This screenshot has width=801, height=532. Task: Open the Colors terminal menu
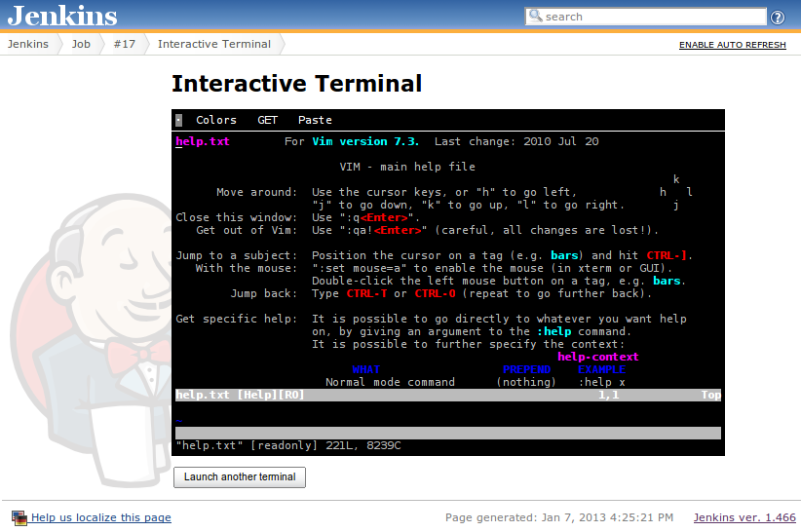coord(216,120)
